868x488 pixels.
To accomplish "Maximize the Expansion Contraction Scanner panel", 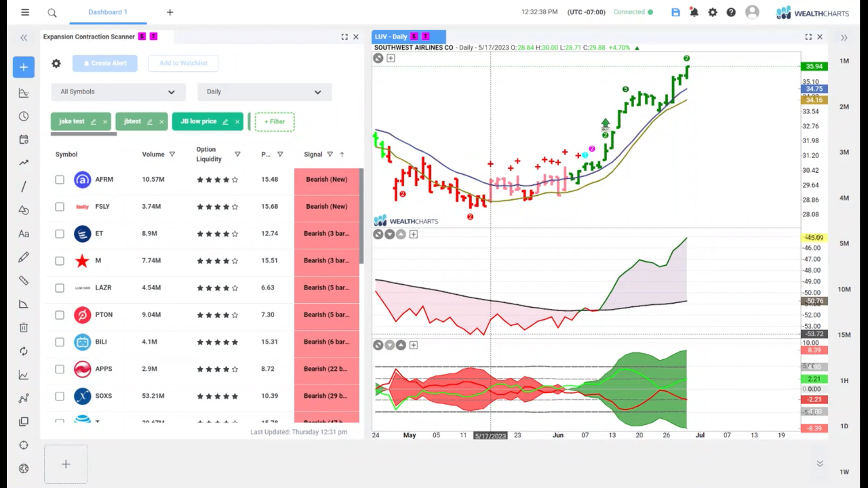I will pyautogui.click(x=344, y=37).
